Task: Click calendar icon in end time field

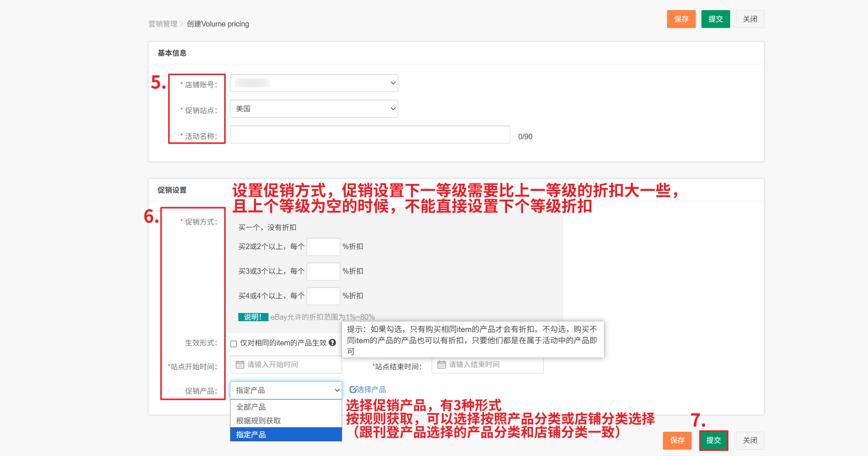Action: (x=441, y=365)
